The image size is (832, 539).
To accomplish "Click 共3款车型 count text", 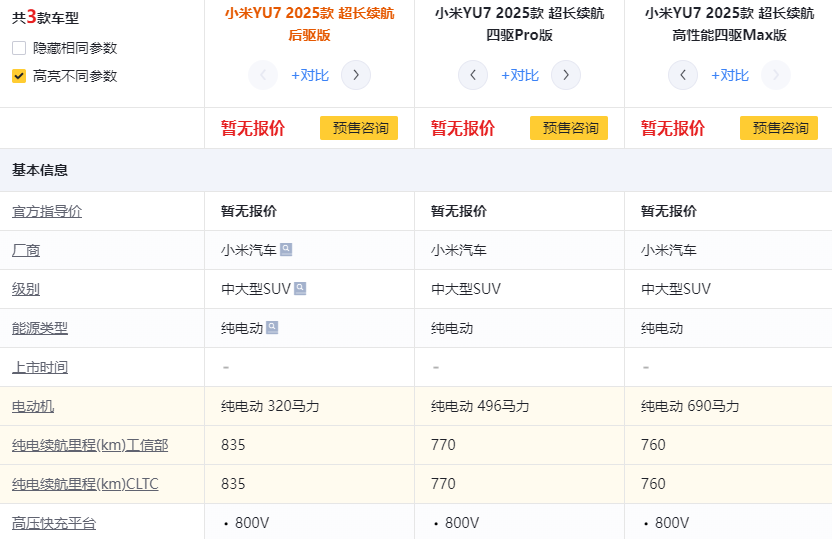I will point(46,18).
